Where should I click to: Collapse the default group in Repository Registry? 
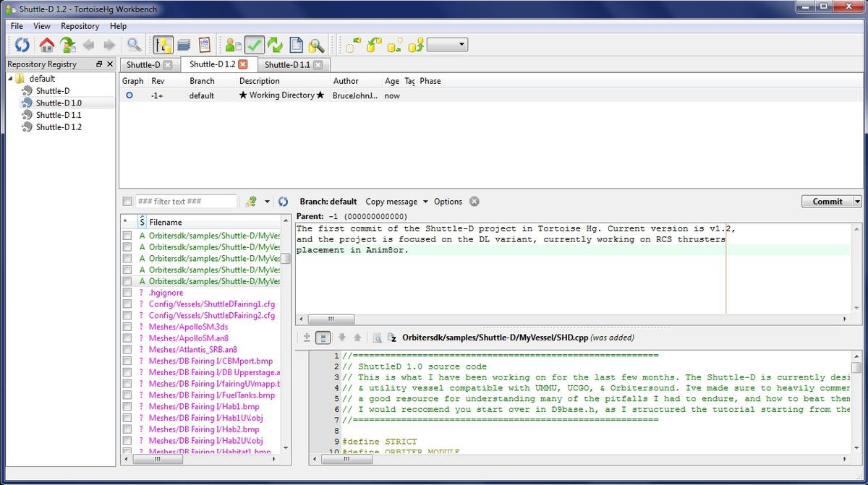10,79
